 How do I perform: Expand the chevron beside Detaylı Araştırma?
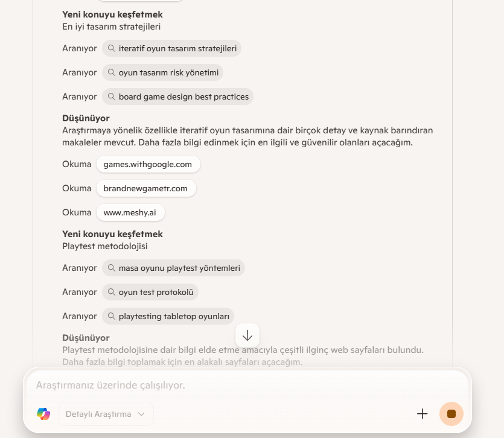(x=141, y=414)
